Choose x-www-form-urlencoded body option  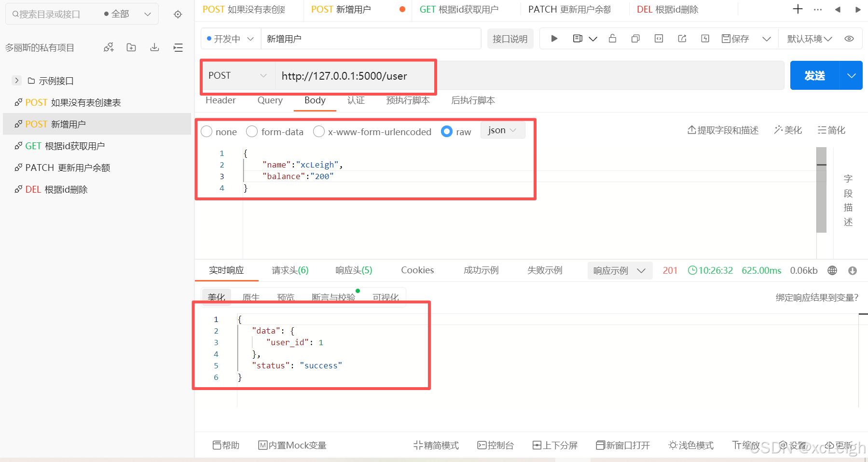319,131
